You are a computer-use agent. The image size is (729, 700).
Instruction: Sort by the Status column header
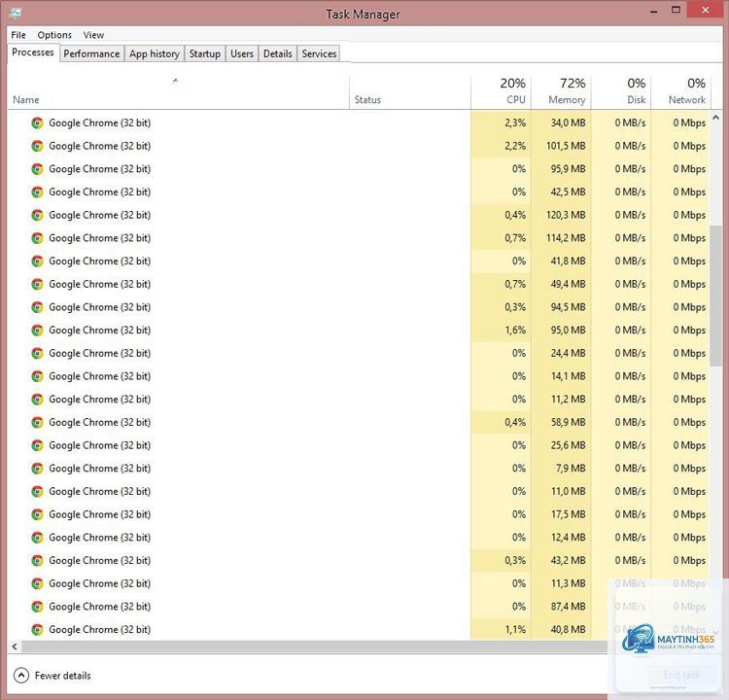409,92
